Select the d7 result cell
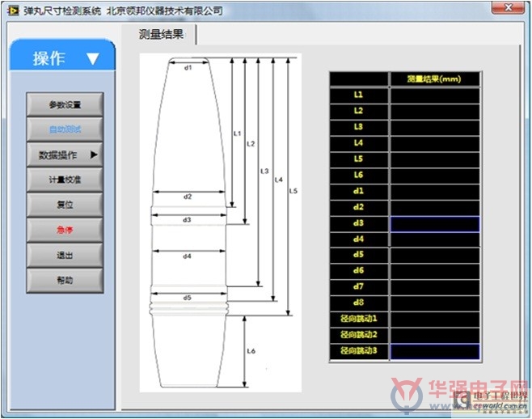The image size is (532, 419). pyautogui.click(x=435, y=287)
